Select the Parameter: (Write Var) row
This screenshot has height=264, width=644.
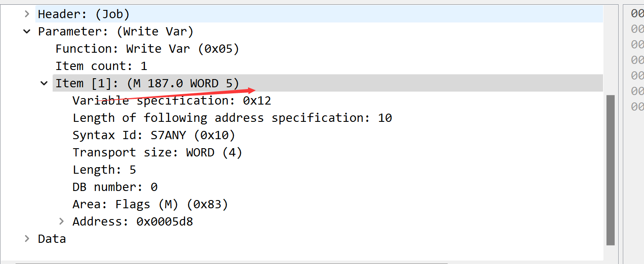(x=116, y=32)
